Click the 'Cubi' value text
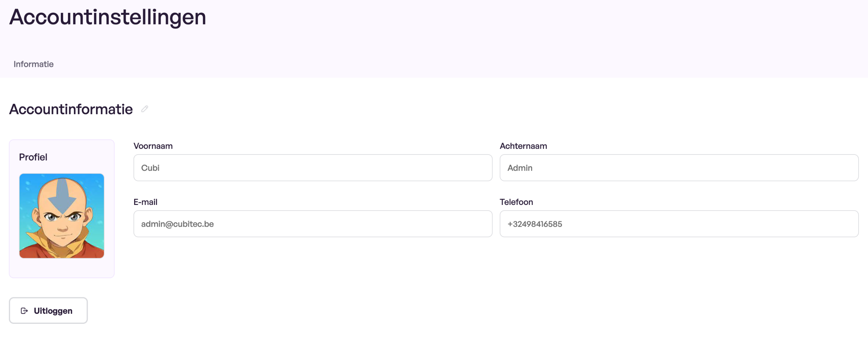868x344 pixels. tap(150, 168)
